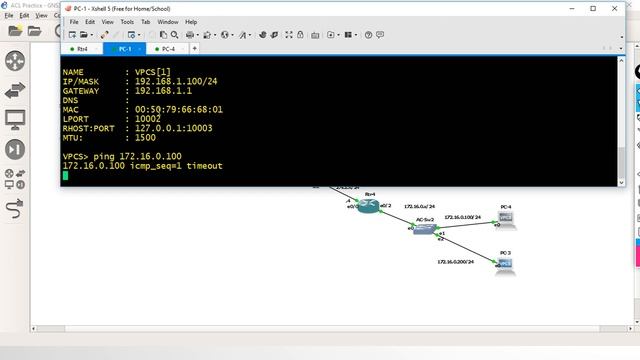Image resolution: width=640 pixels, height=360 pixels.
Task: Launch the Xftp file transfer icon
Action: point(263,35)
